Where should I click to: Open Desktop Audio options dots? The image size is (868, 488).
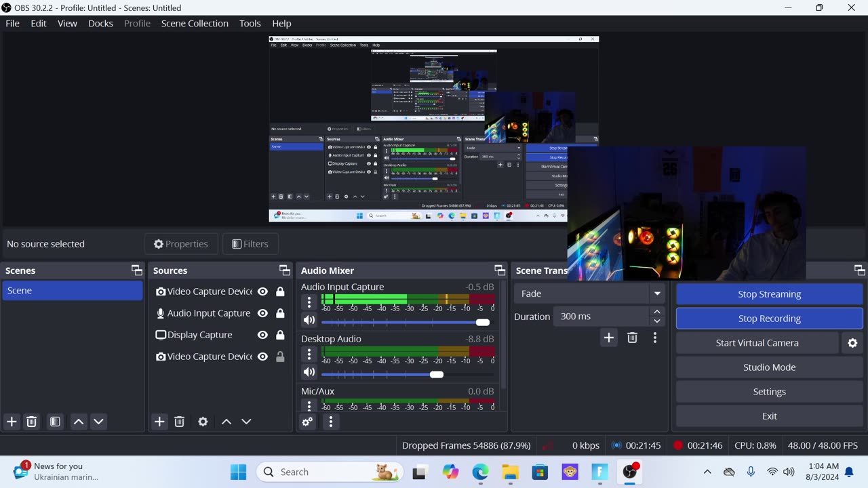point(309,354)
